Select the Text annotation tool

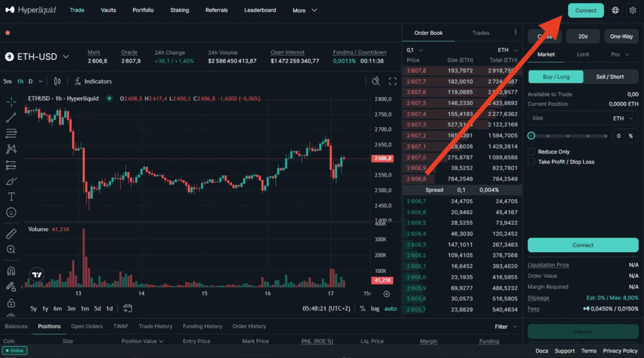click(x=10, y=196)
